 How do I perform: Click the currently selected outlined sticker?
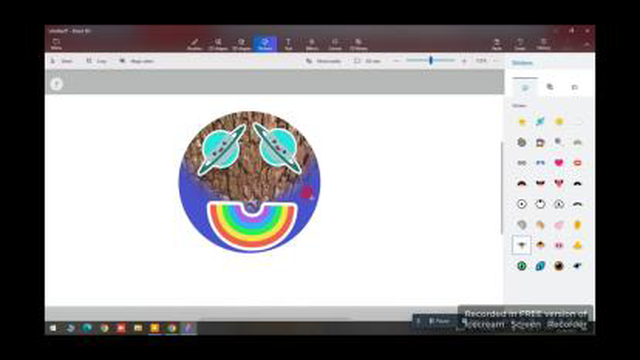coord(522,245)
